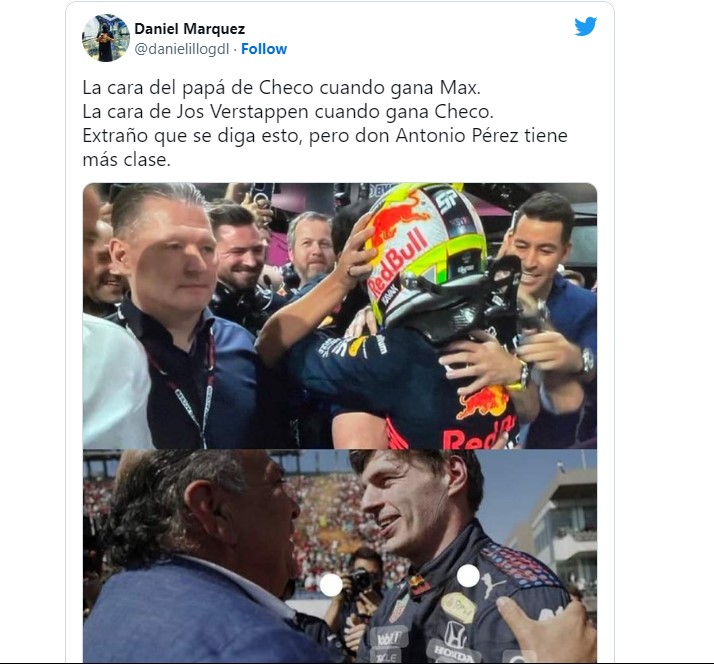This screenshot has height=664, width=714.
Task: Open the bottom photo of smiling driver's face
Action: [340, 556]
